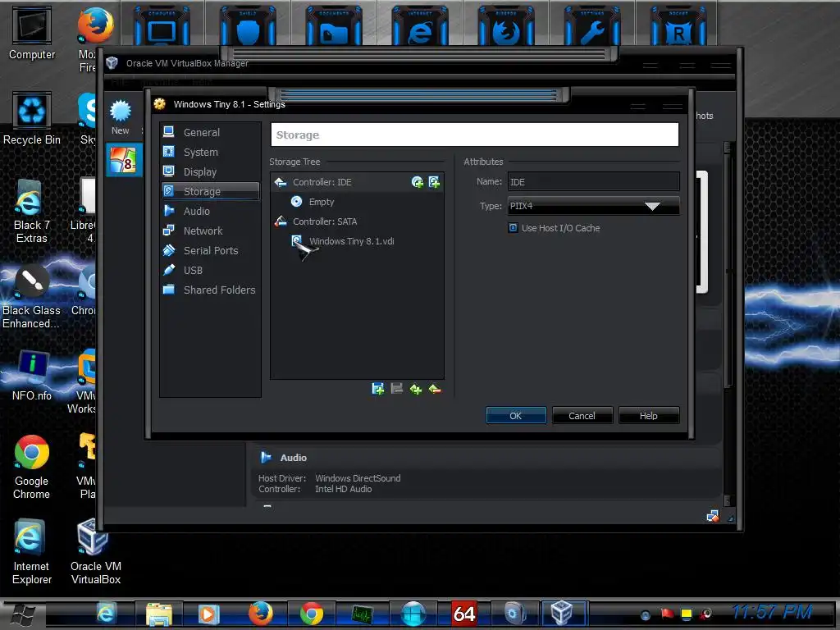
Task: Click the Audio section header in Manager details
Action: coord(293,458)
